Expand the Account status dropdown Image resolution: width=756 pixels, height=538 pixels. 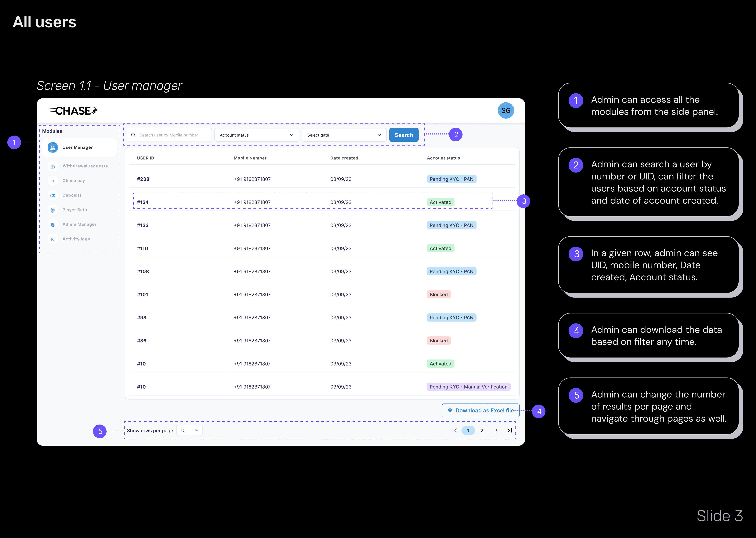(257, 135)
